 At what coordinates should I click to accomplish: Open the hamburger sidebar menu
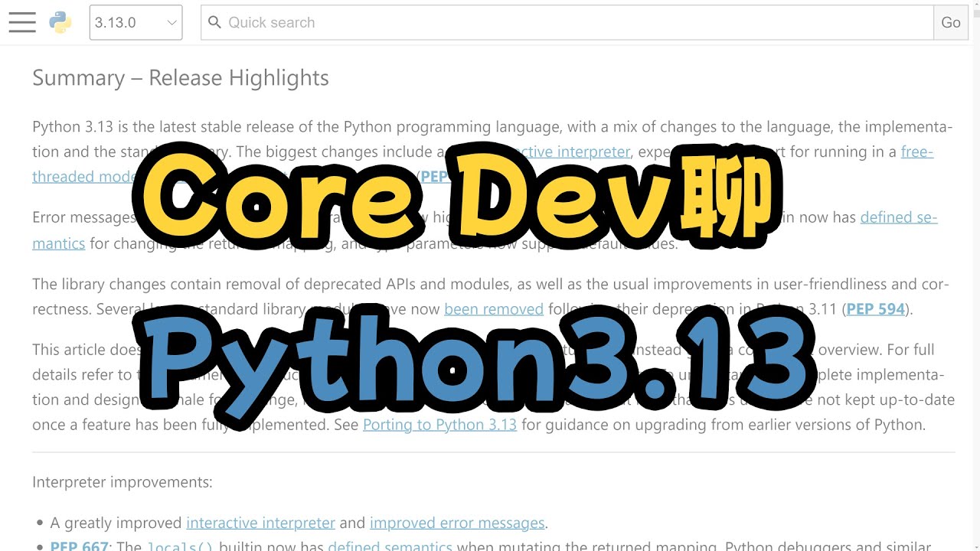[x=22, y=22]
